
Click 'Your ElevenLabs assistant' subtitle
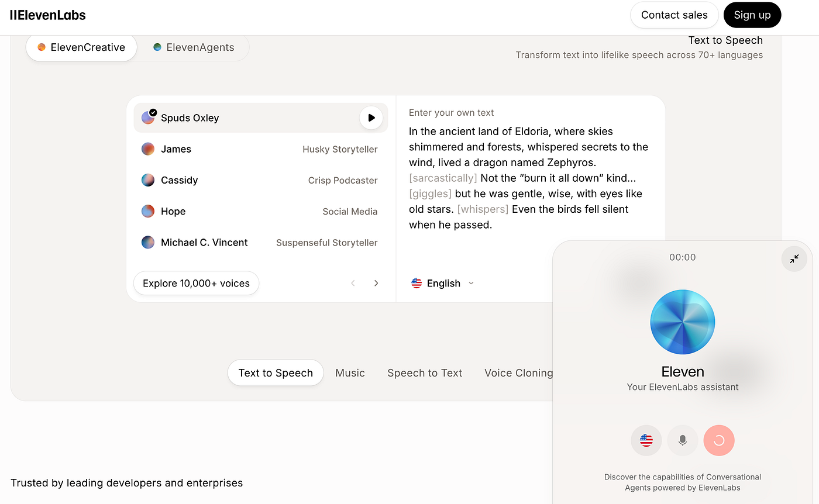683,387
